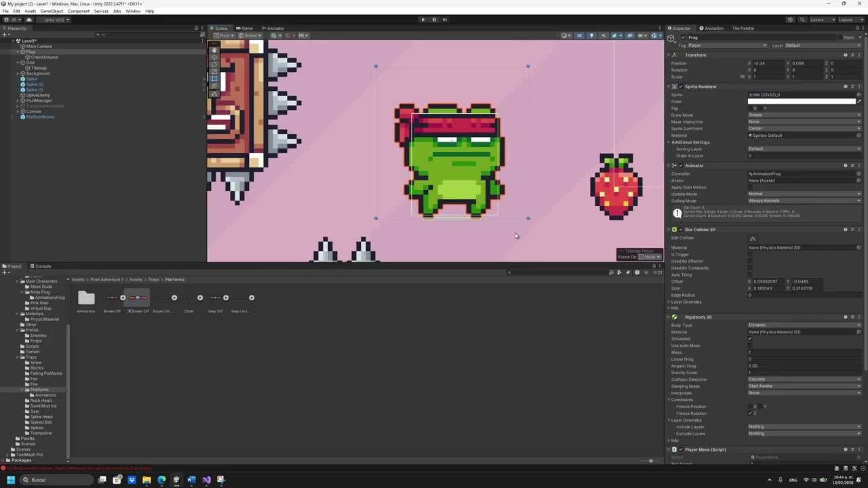Viewport: 868px width, 488px height.
Task: Select the Move tool in Scene overlay
Action: tap(214, 57)
